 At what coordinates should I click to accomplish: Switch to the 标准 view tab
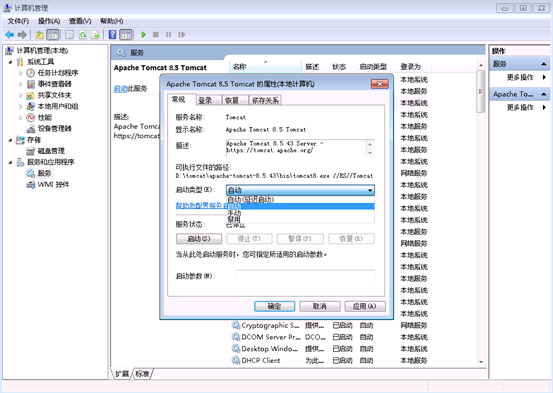click(142, 374)
